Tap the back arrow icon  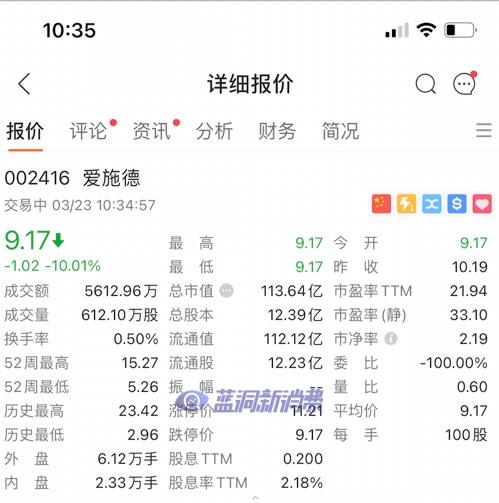(x=24, y=84)
